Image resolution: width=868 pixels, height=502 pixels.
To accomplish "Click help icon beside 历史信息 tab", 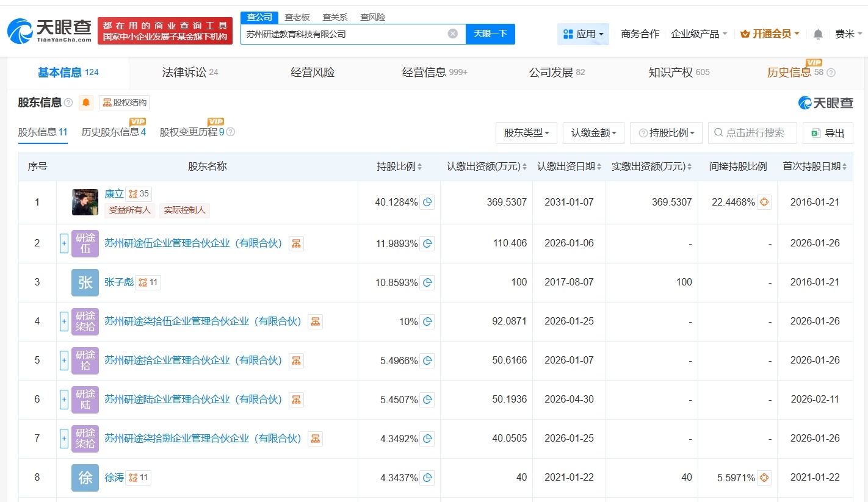I will (831, 73).
